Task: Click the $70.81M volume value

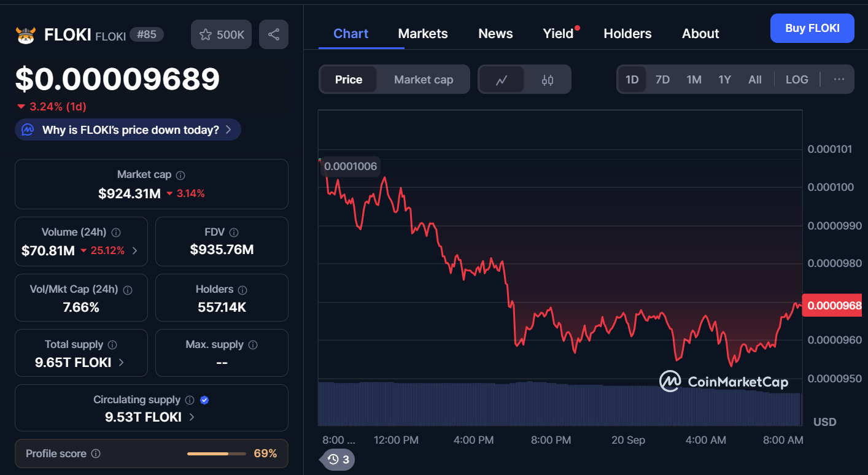Action: [48, 250]
